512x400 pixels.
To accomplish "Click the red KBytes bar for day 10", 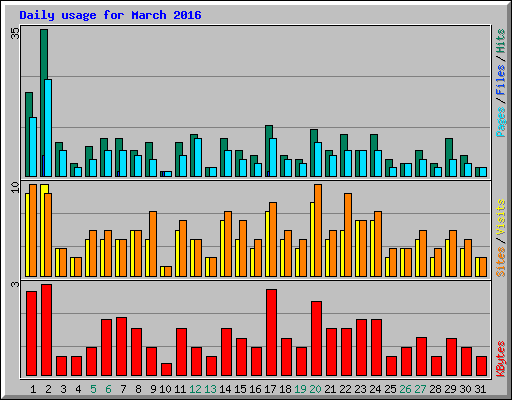I will (x=166, y=369).
